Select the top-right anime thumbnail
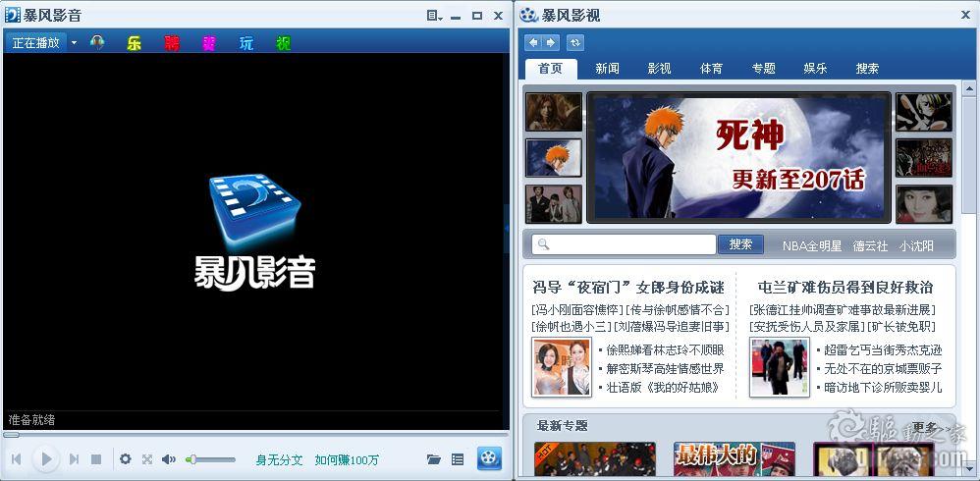 [x=924, y=112]
